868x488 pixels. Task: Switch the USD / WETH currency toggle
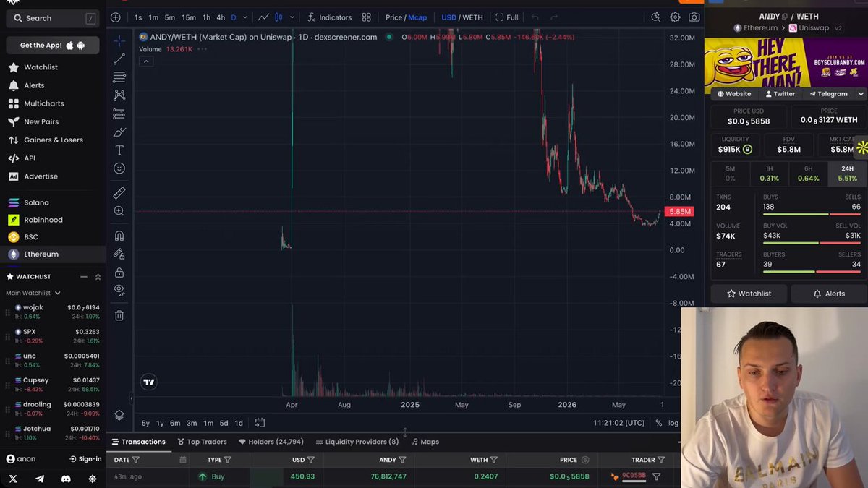[x=462, y=17]
